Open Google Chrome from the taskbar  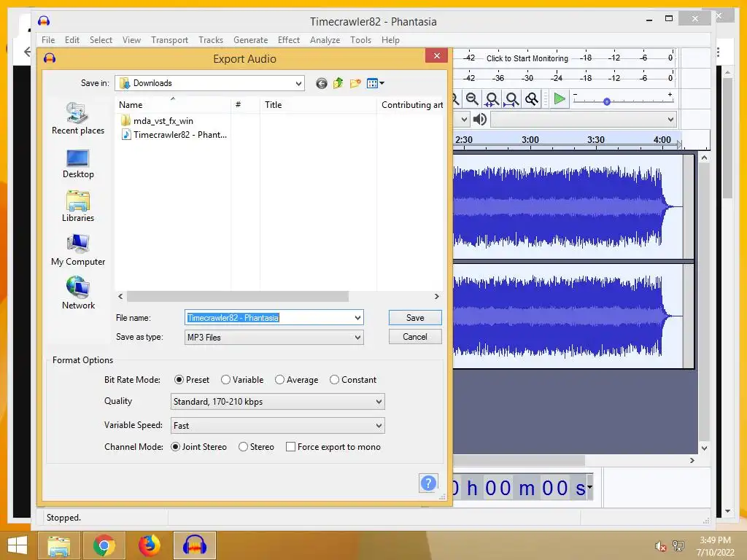(x=104, y=545)
